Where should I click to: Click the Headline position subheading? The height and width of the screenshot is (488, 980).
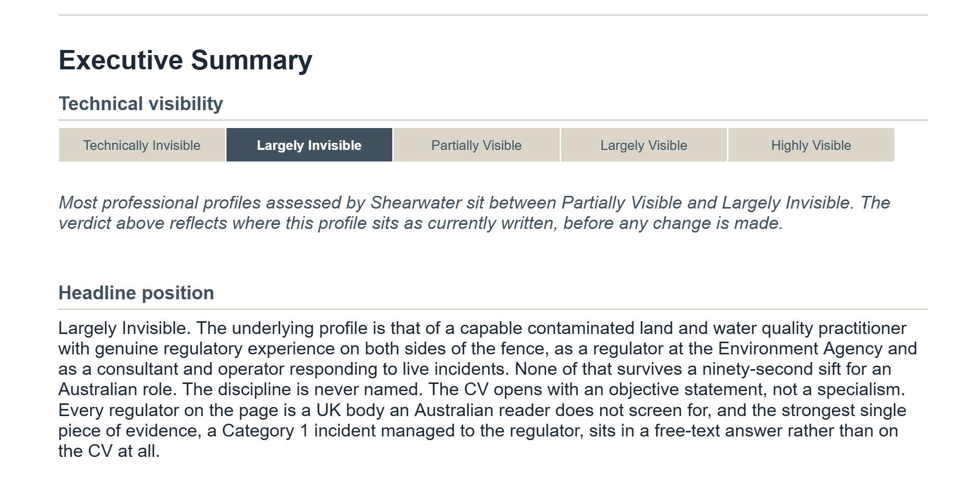(136, 293)
